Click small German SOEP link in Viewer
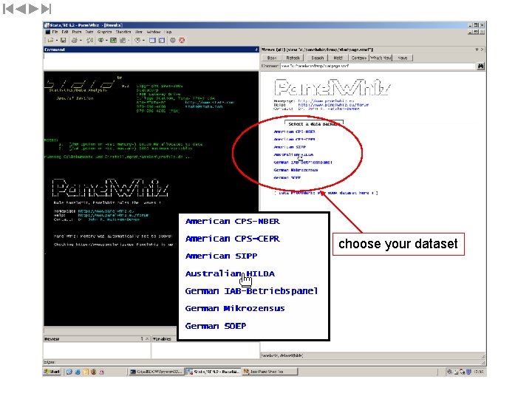The width and height of the screenshot is (532, 399). (287, 177)
